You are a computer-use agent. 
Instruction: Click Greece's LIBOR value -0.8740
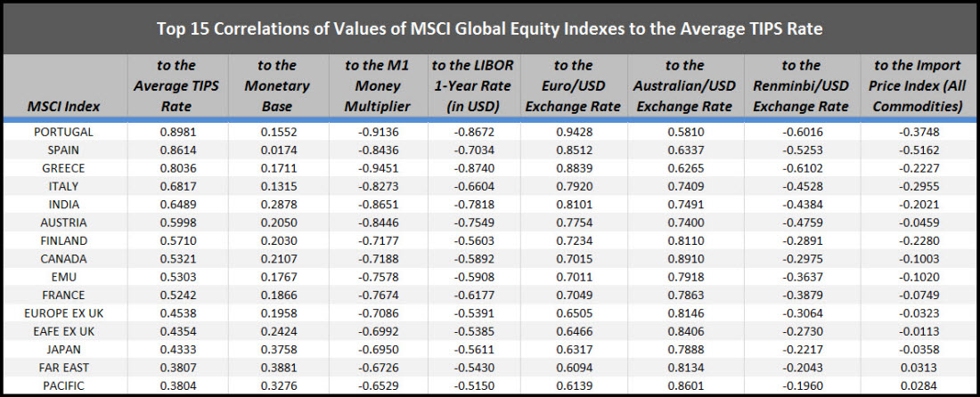(472, 168)
